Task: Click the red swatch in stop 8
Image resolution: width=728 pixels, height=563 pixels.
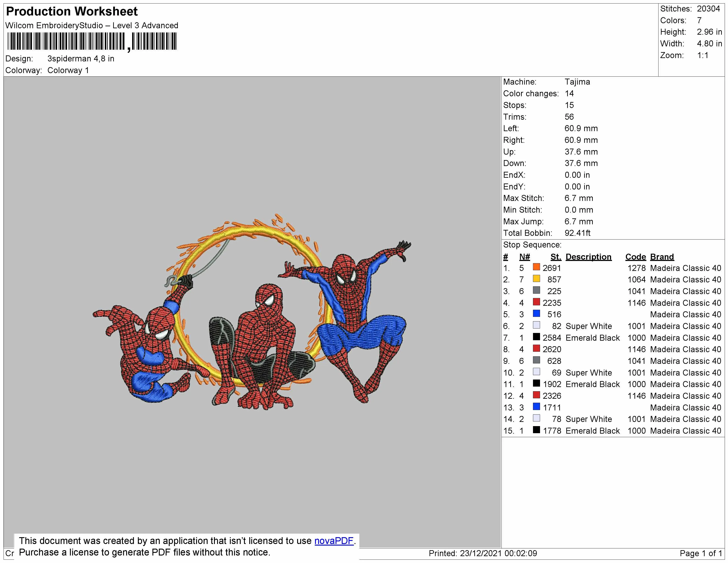Action: (536, 348)
